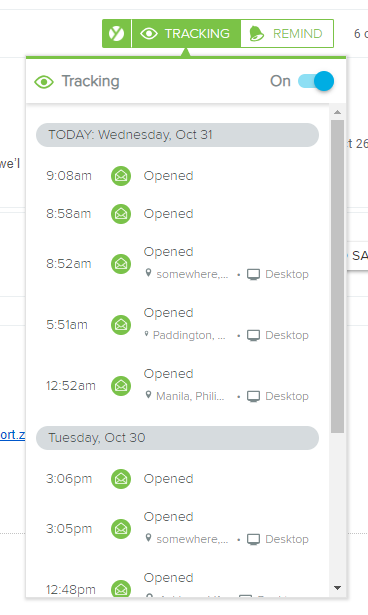Open the REMIND tab

pos(287,34)
